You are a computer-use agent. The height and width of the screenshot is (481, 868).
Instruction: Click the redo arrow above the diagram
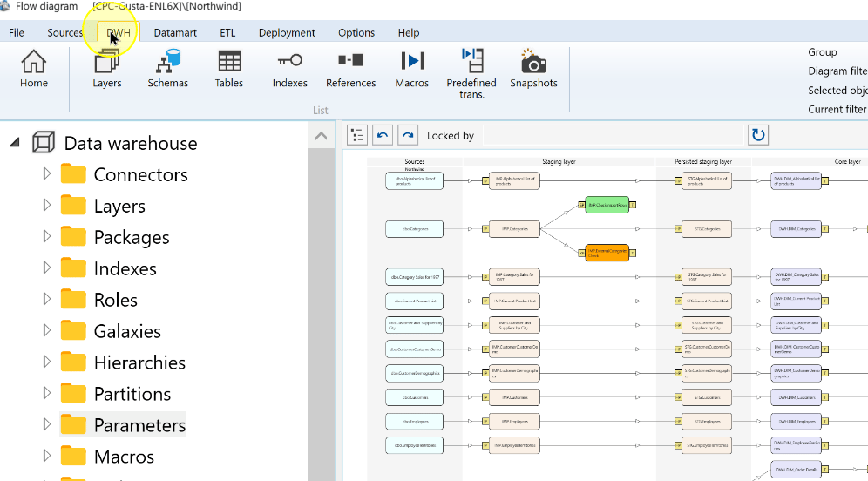point(408,135)
